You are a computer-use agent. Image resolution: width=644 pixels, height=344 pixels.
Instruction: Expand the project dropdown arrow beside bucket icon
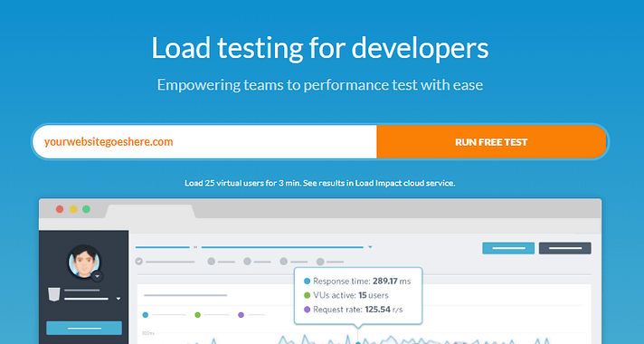pos(118,299)
